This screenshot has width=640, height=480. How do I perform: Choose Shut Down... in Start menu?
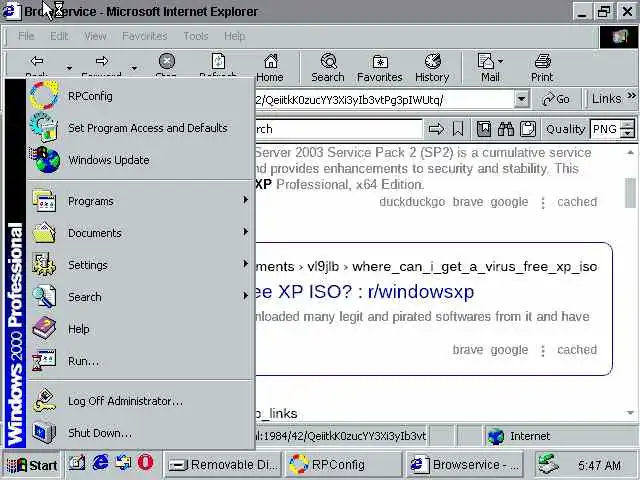(140, 433)
